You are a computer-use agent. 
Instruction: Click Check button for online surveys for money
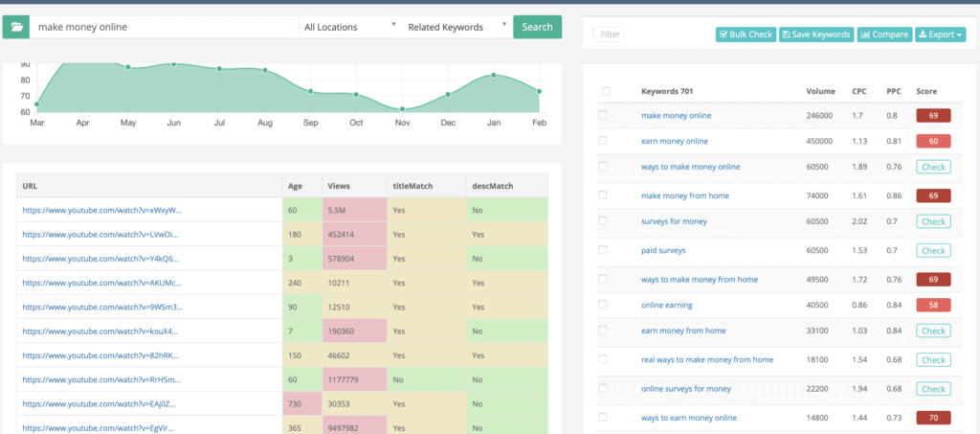point(933,389)
